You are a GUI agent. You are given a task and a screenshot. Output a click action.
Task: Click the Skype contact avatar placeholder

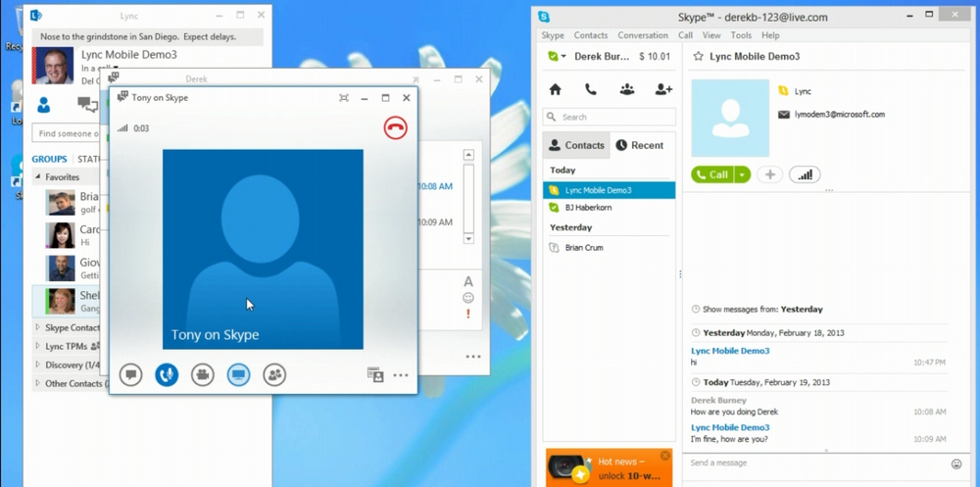[730, 118]
